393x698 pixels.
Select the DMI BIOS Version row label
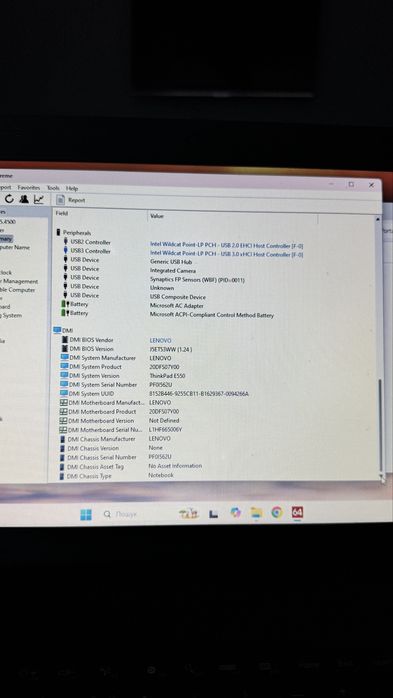91,349
